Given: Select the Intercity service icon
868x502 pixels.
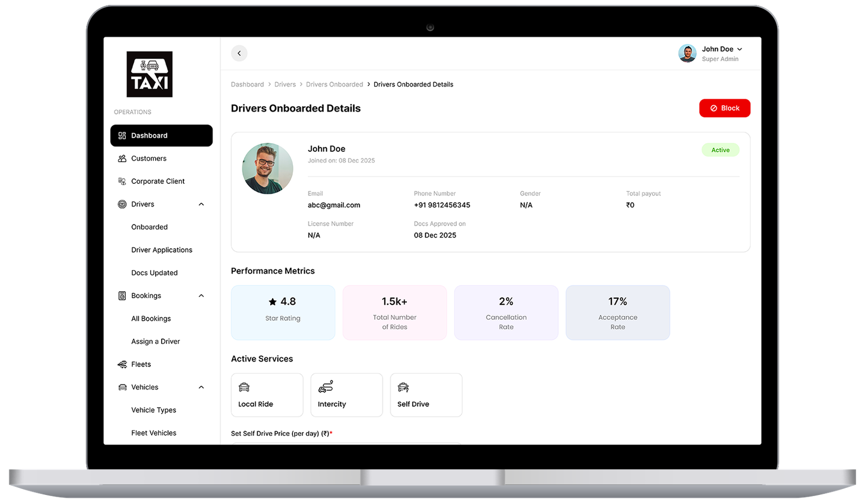Looking at the screenshot, I should pyautogui.click(x=324, y=387).
